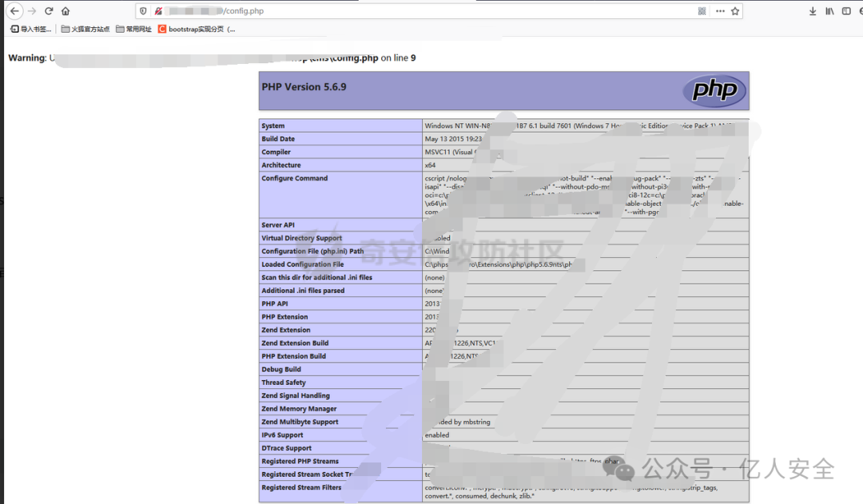
Task: Click the PHP Version 5.6.9 heading
Action: 304,87
